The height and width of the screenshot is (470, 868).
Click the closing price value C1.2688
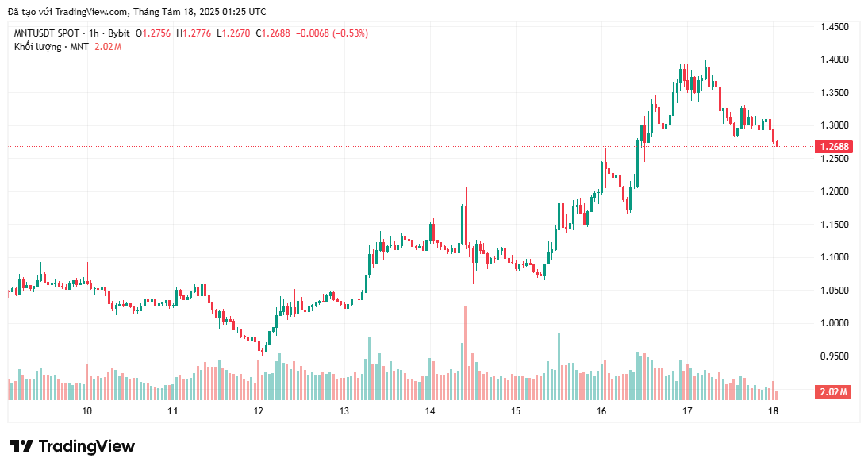273,33
